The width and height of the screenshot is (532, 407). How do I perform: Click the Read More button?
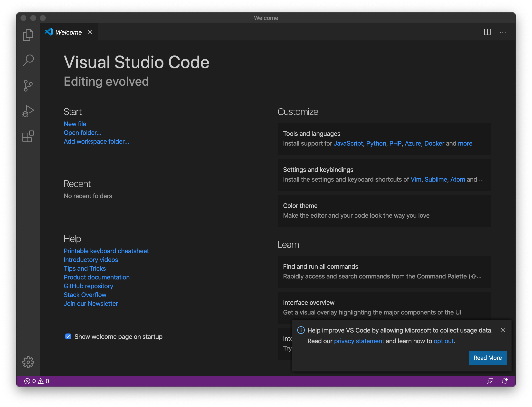[x=487, y=358]
